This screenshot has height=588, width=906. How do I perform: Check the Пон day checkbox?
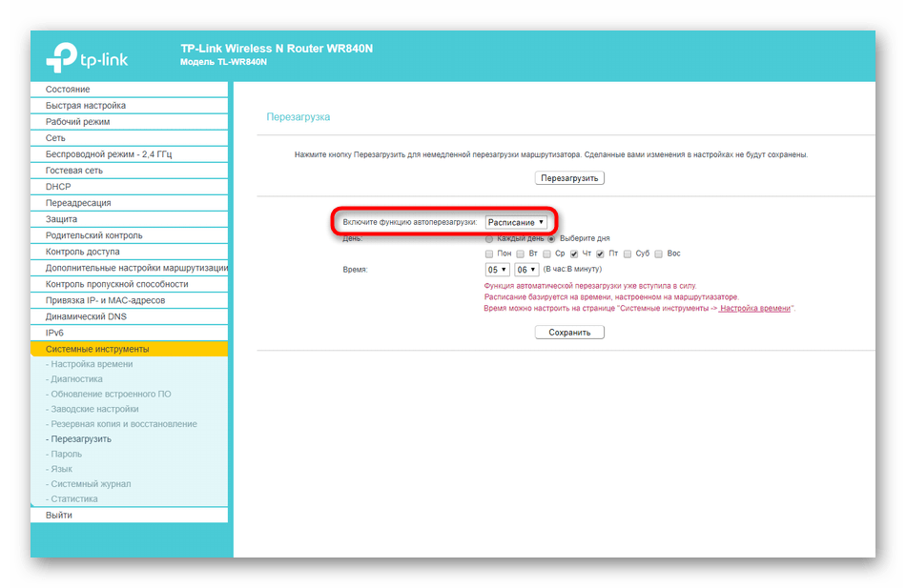pos(489,254)
